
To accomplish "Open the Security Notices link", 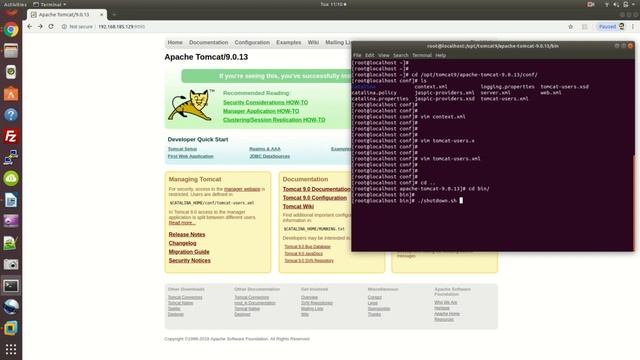I will [x=189, y=260].
